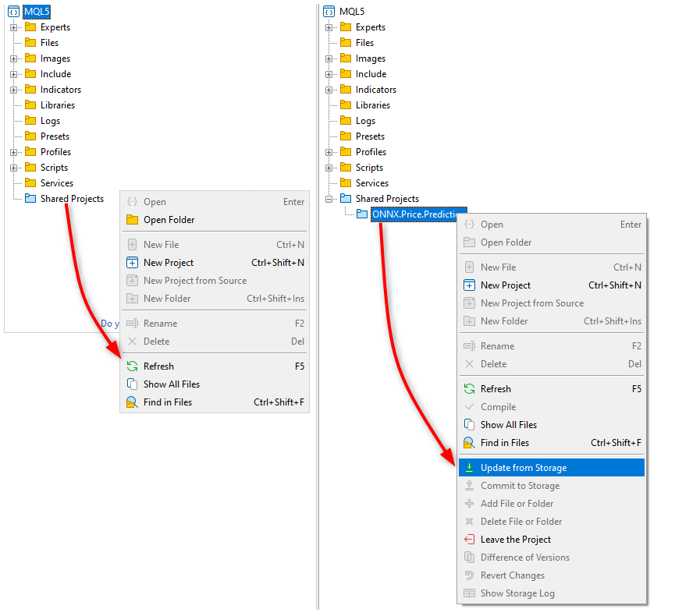682x616 pixels.
Task: Select Leave the Project menu entry
Action: point(516,540)
